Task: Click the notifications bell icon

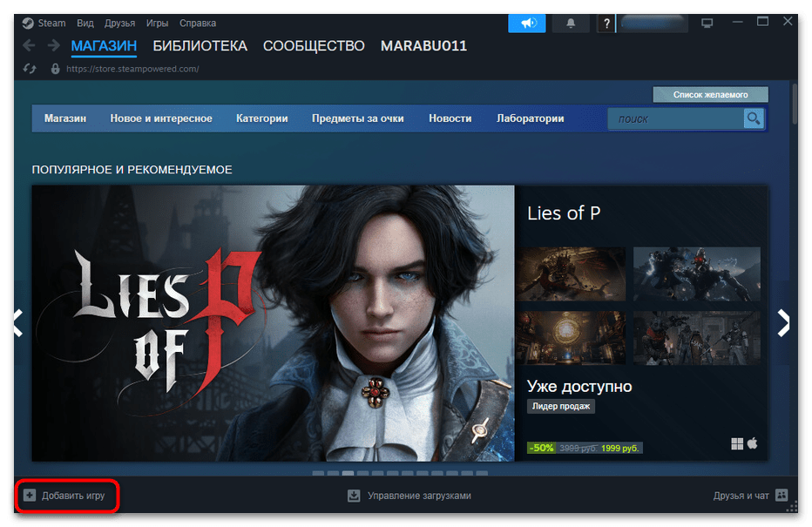Action: [x=571, y=23]
